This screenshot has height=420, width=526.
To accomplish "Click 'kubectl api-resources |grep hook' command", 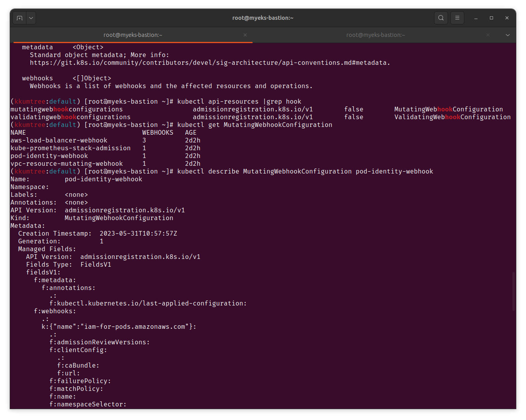I will [239, 102].
